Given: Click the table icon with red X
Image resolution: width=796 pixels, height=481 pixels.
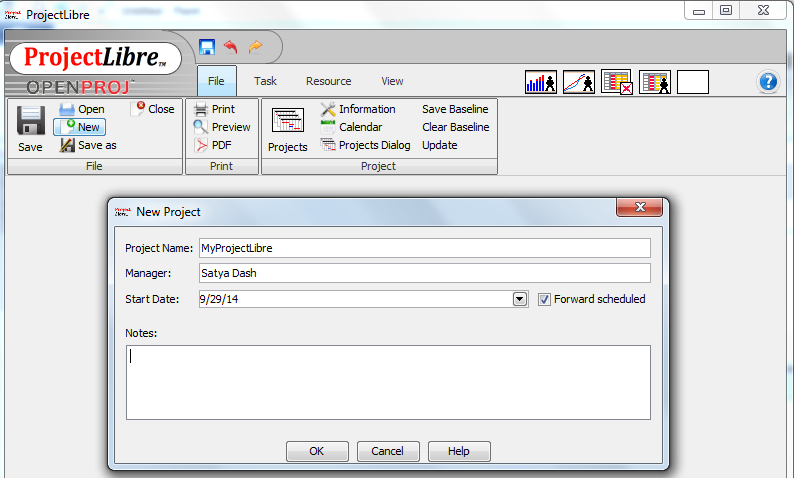Looking at the screenshot, I should pyautogui.click(x=617, y=82).
